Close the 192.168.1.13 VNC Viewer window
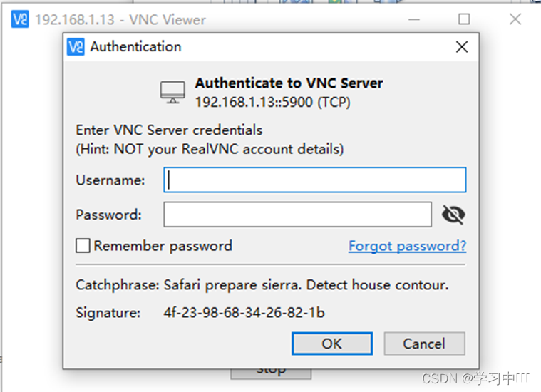This screenshot has height=392, width=541. coord(515,19)
